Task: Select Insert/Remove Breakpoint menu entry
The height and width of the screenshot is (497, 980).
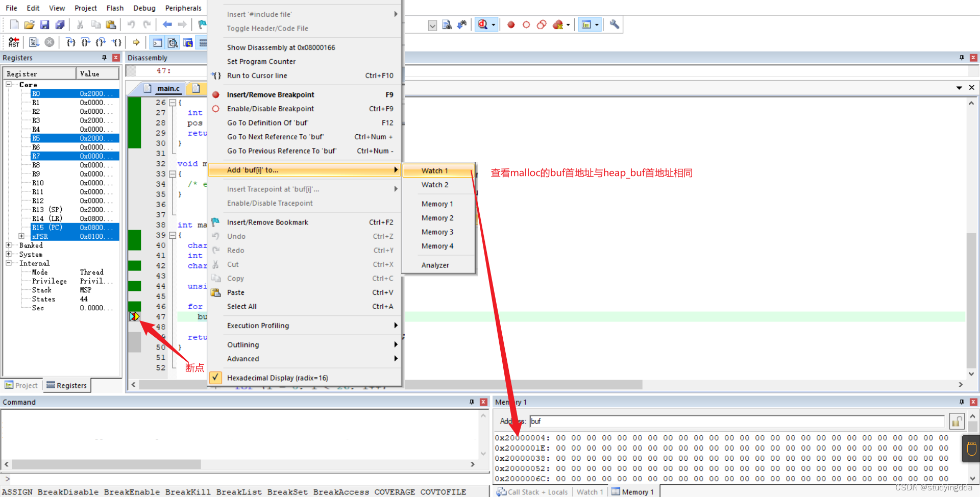Action: tap(304, 94)
